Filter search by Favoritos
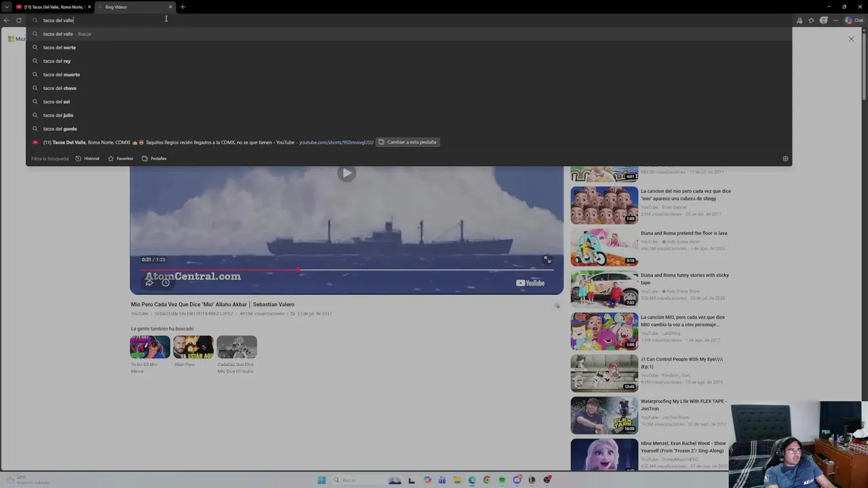The image size is (868, 488). pos(121,159)
